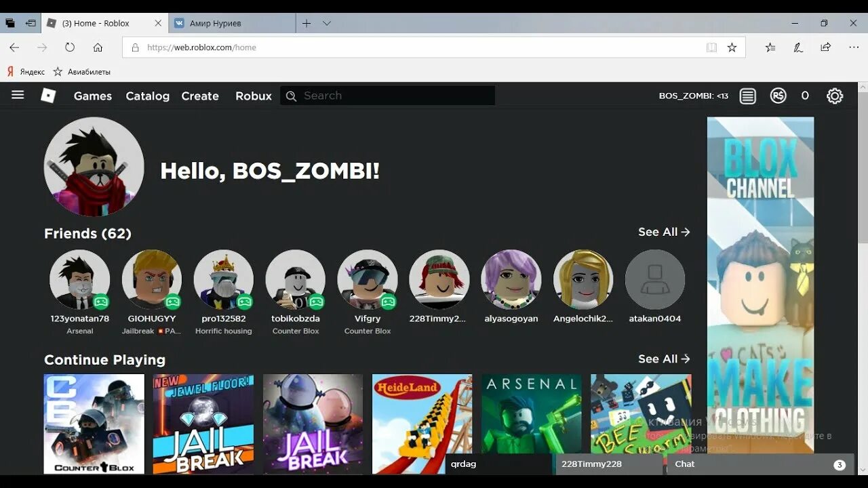The image size is (868, 488).
Task: Open friend GIOHUGYY avatar
Action: (152, 279)
